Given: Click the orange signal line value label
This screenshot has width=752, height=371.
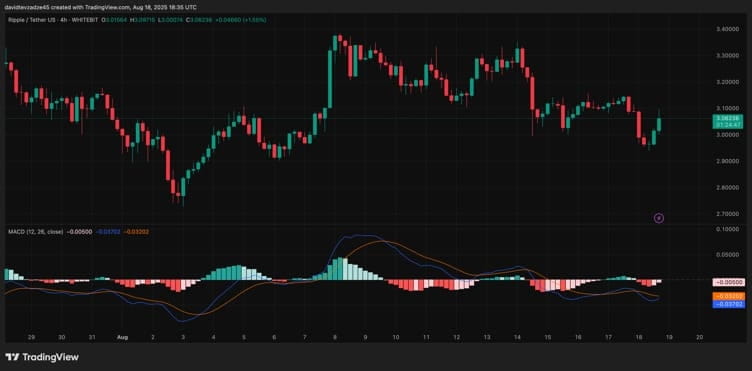Looking at the screenshot, I should pyautogui.click(x=728, y=296).
